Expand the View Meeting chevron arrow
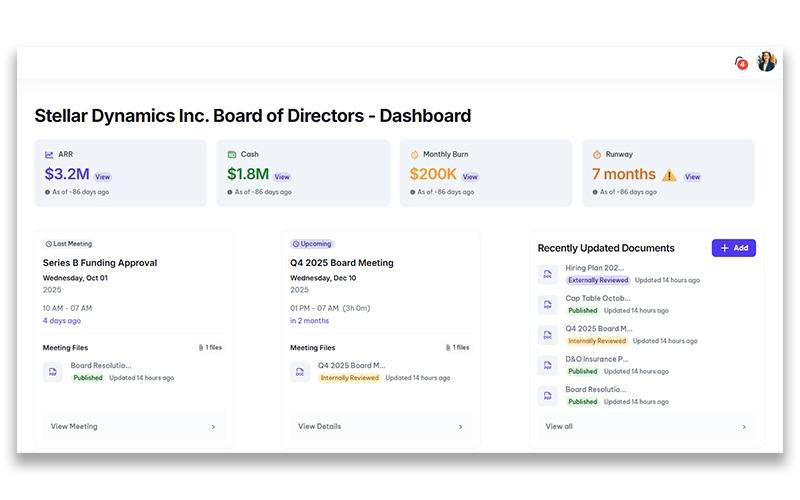 pos(213,427)
